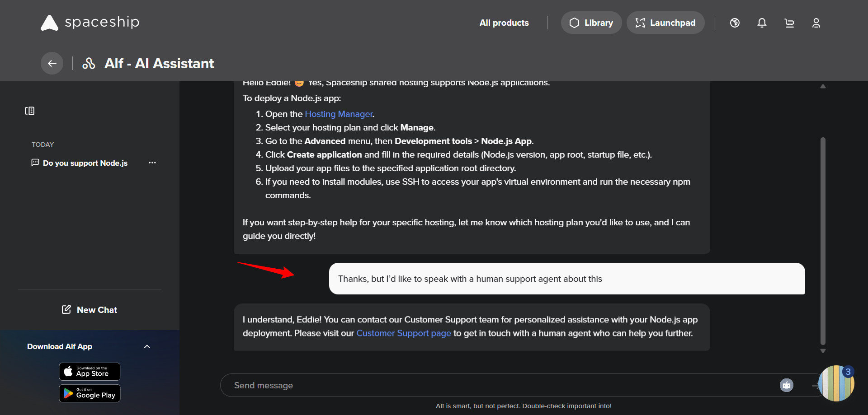Click the chat scrollbar thumb

(823, 241)
